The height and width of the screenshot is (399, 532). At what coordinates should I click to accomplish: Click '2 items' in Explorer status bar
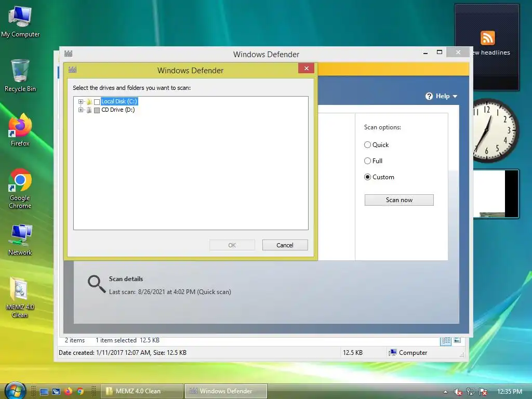pos(75,340)
